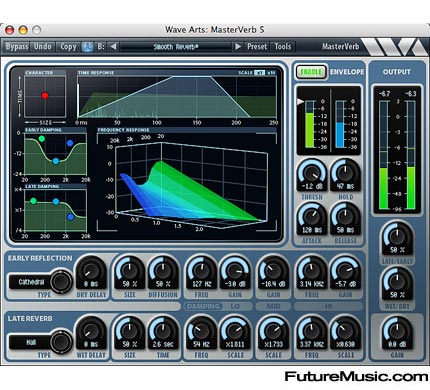Select the previous preset arrow
430x390 pixels.
[113, 47]
